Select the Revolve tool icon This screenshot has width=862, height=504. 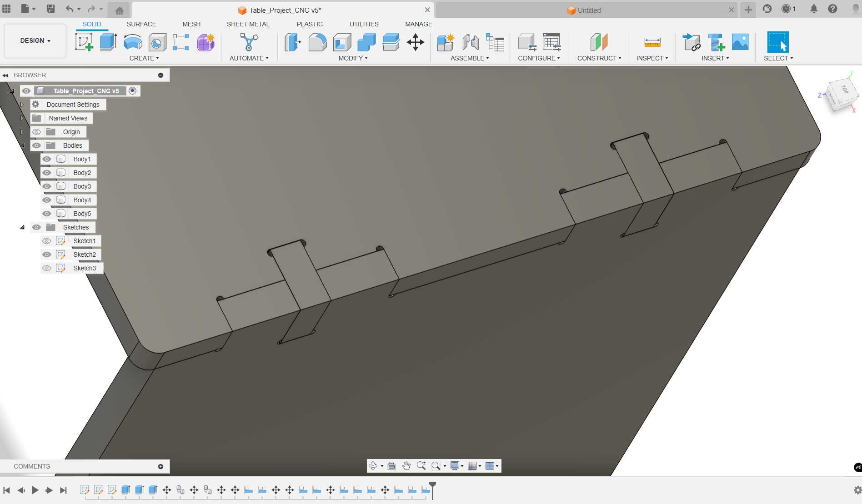point(133,42)
